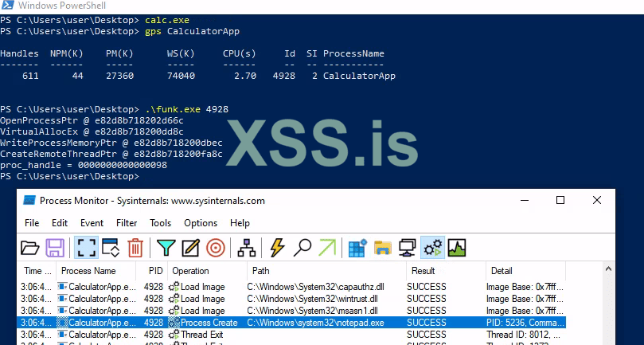The width and height of the screenshot is (644, 345).
Task: Click the notepad.exe path in the selected row
Action: [x=315, y=323]
